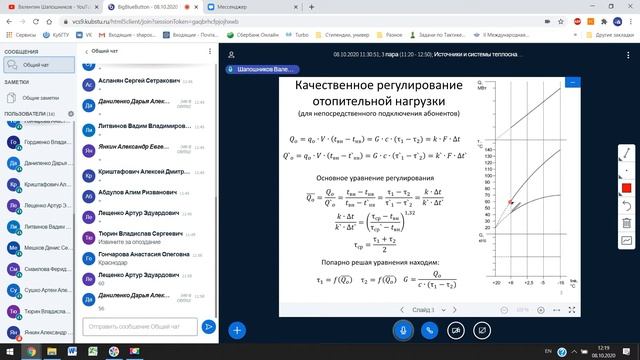This screenshot has height=360, width=640.
Task: Go to previous slide arrow
Action: 402,310
